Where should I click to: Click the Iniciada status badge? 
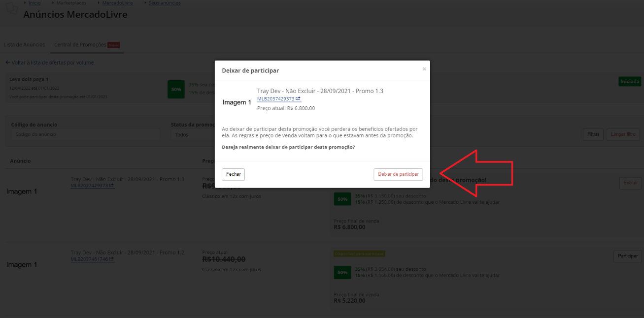630,81
